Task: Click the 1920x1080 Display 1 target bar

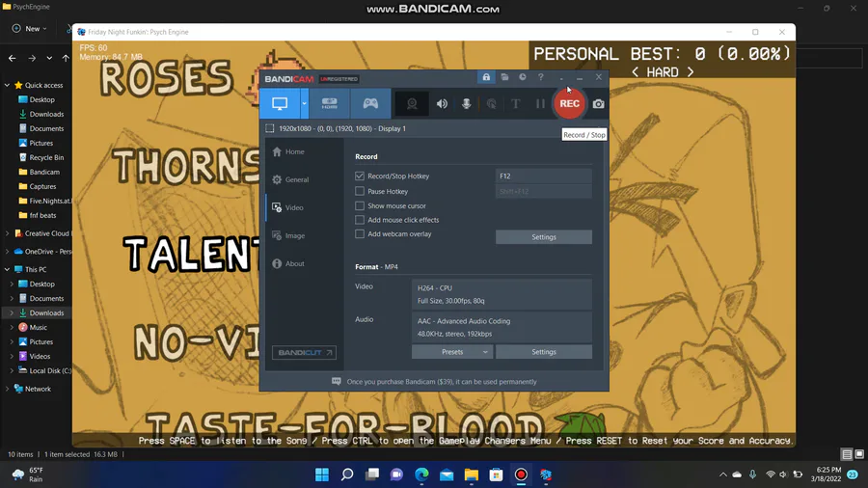Action: pos(434,128)
